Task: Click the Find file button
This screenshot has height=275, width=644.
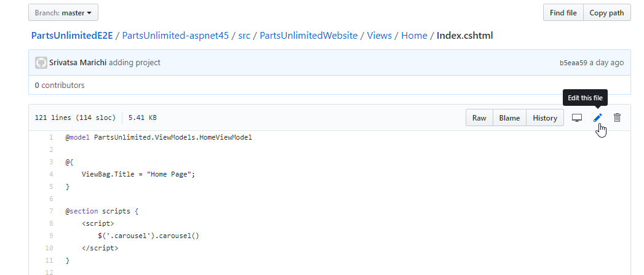Action: 563,13
